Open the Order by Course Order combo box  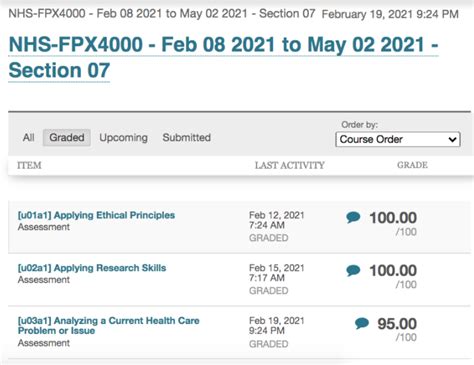(x=398, y=139)
